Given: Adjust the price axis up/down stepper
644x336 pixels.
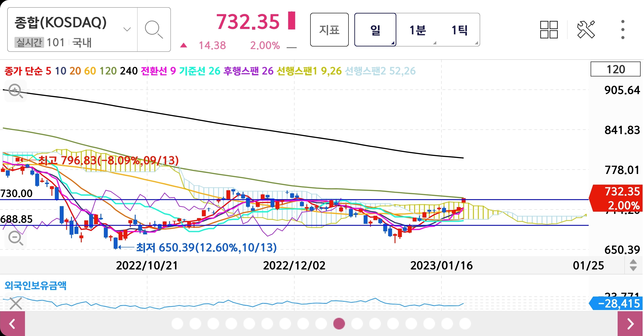Looking at the screenshot, I should point(633,265).
